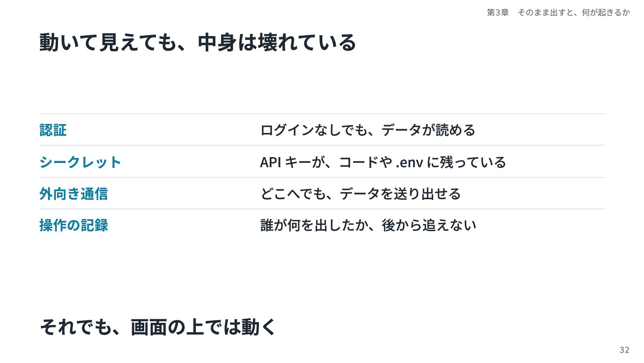Click the word ログイン in the first row
Screen dimensions: 644x363
[287, 130]
